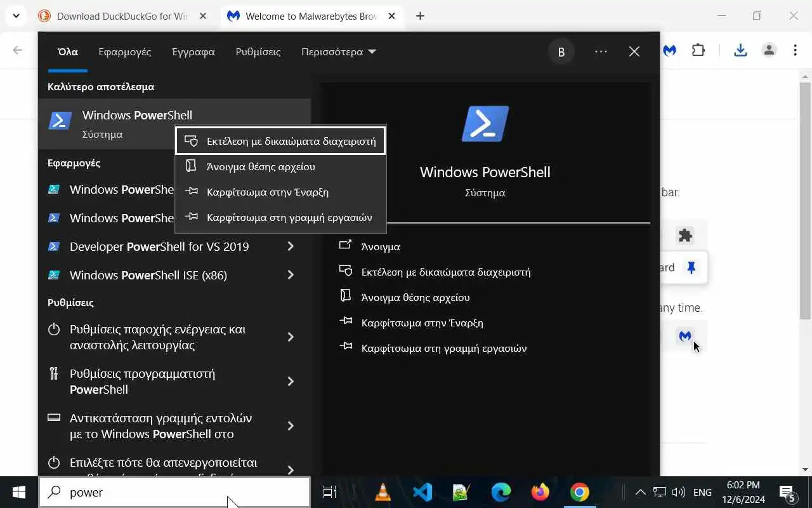Open the Windows Start button
812x508 pixels.
point(19,492)
